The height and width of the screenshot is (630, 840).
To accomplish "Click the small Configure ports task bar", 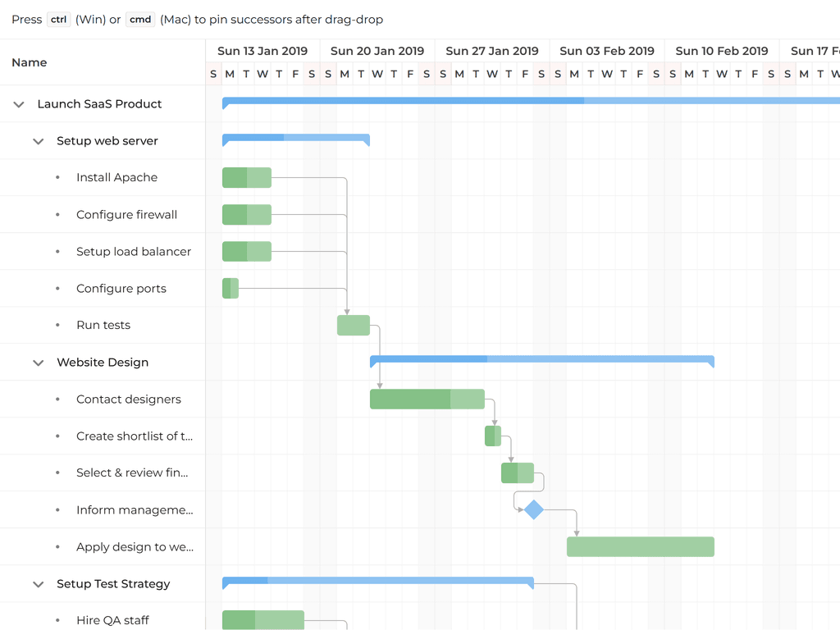I will pos(231,289).
